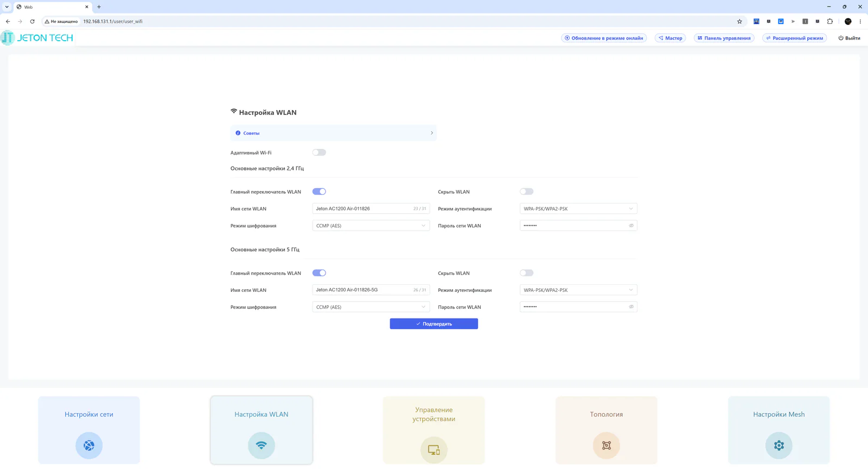Click the topology icon in Топология card
Screen dimensions: 868x472
[607, 445]
